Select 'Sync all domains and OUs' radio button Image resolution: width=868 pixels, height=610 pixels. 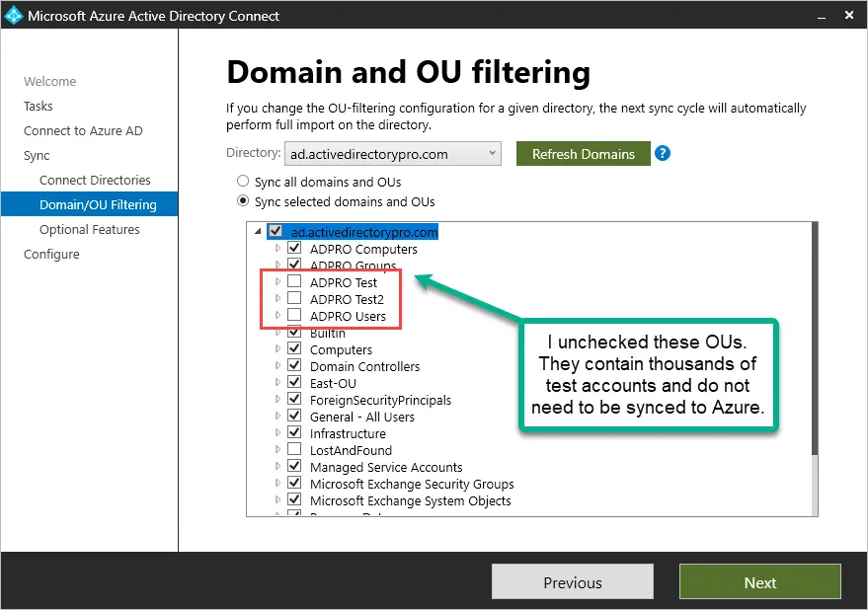[243, 181]
